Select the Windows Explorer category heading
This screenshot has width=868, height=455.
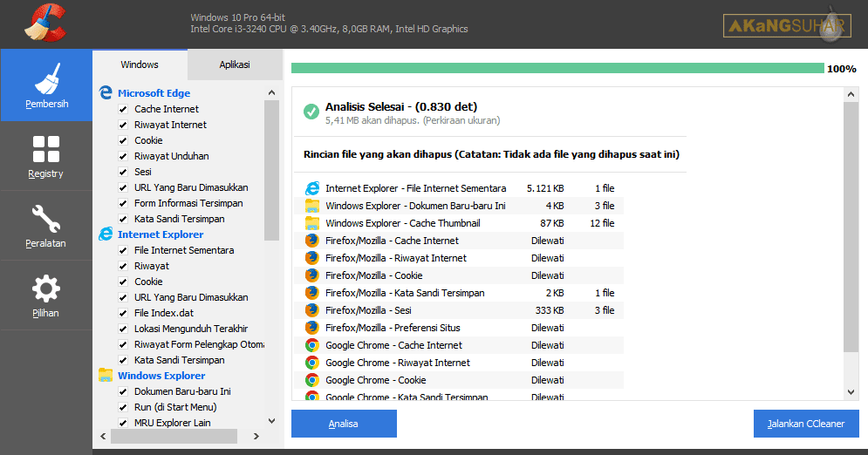(x=161, y=376)
